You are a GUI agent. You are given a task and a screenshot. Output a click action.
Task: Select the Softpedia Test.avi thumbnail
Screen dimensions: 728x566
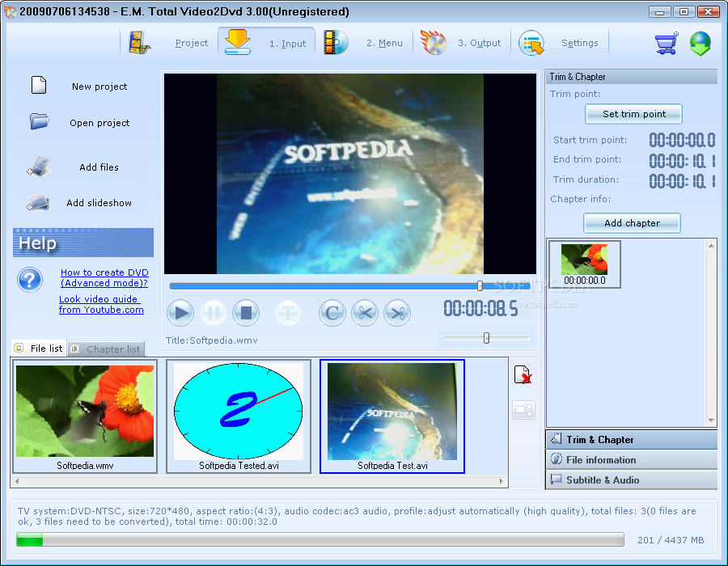click(392, 416)
